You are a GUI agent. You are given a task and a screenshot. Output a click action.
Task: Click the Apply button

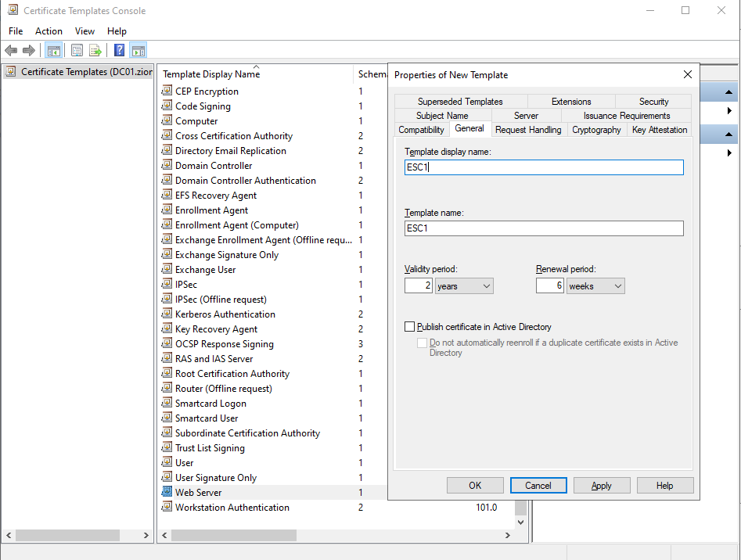(601, 485)
